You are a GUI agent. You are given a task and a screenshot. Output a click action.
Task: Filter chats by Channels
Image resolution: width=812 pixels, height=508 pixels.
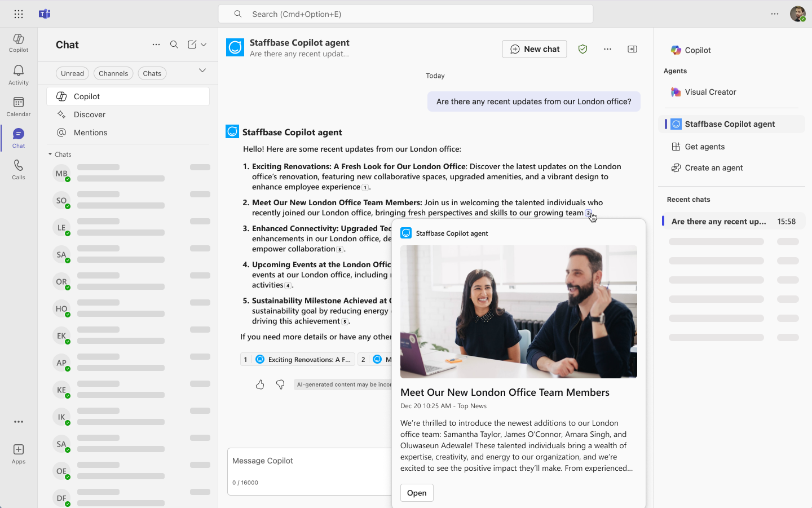[x=113, y=73]
